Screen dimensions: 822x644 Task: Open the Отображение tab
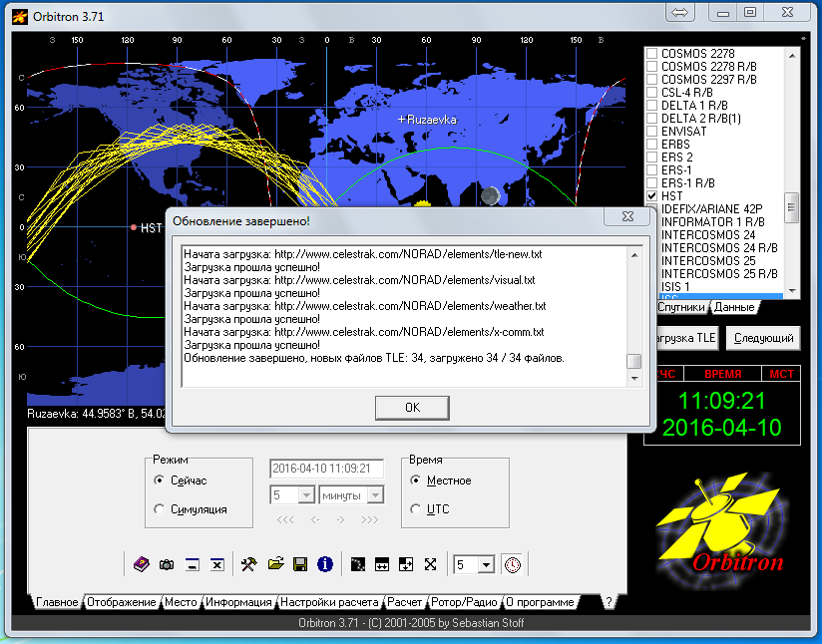tap(121, 602)
